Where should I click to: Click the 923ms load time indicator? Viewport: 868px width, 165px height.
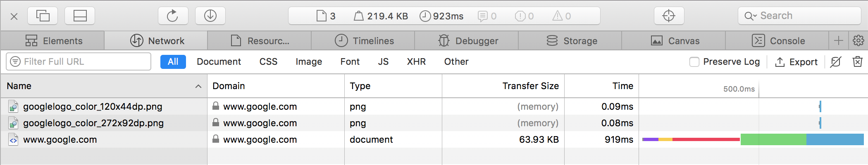441,16
